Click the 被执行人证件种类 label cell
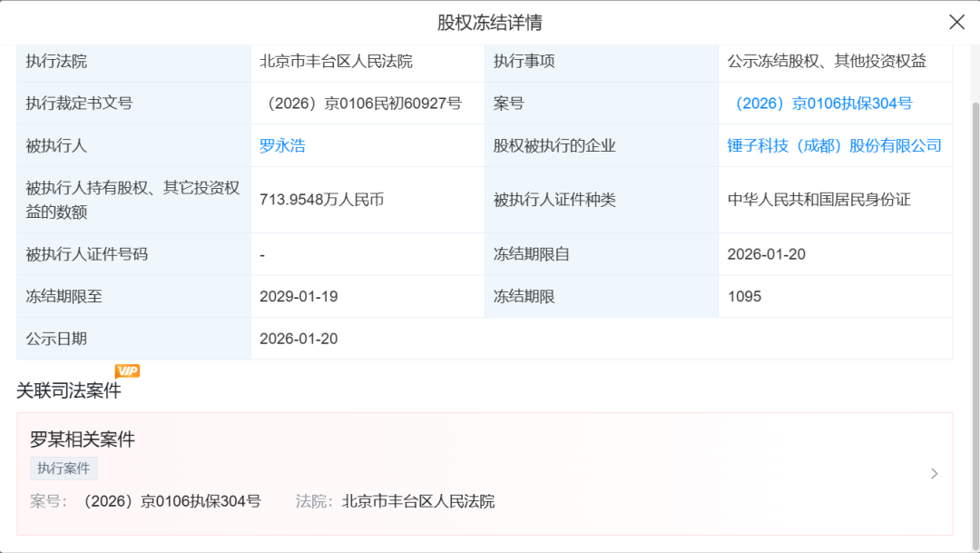980x553 pixels. click(x=602, y=200)
